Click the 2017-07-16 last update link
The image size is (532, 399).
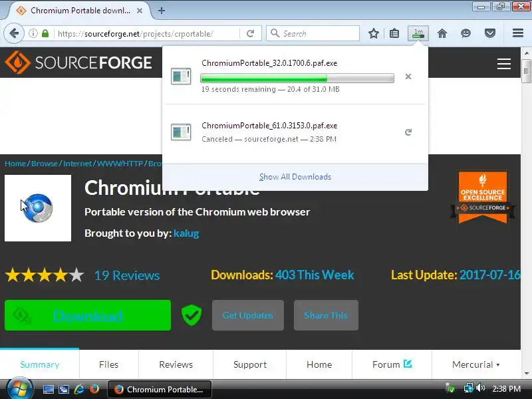click(489, 275)
